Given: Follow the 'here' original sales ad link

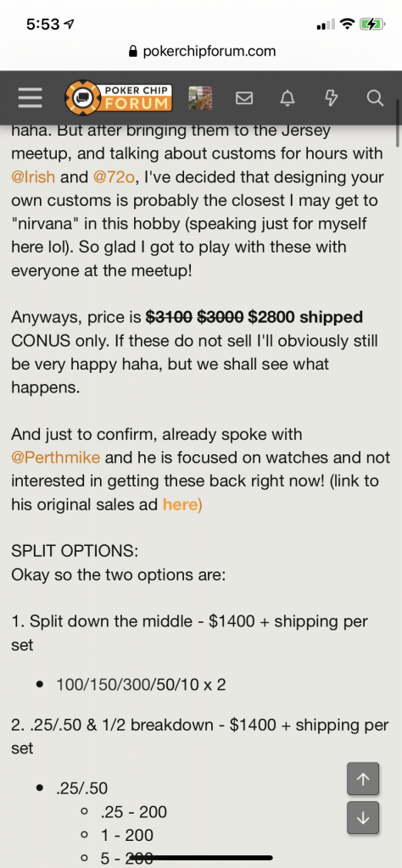Looking at the screenshot, I should 182,504.
